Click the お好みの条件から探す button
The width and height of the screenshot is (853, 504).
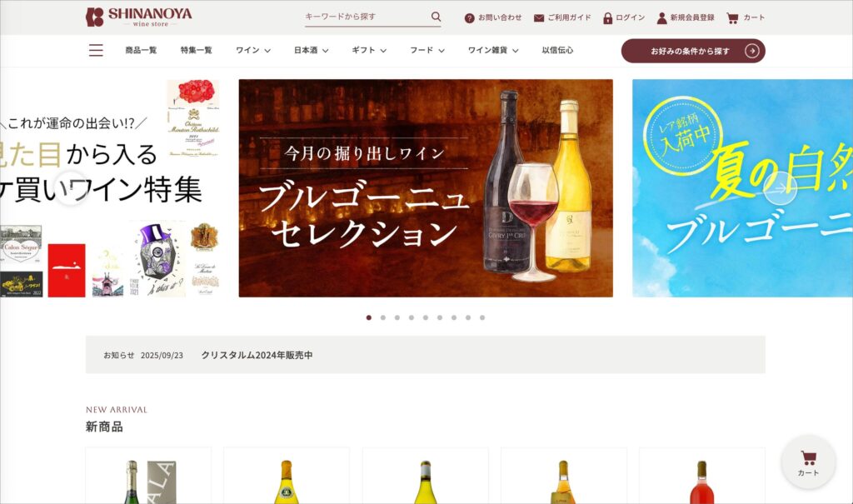point(692,51)
